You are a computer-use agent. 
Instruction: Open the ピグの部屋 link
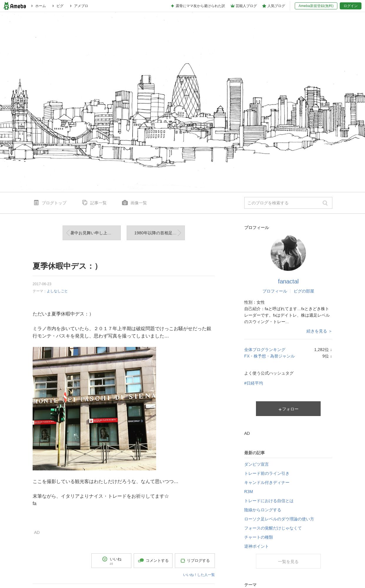[x=304, y=291]
